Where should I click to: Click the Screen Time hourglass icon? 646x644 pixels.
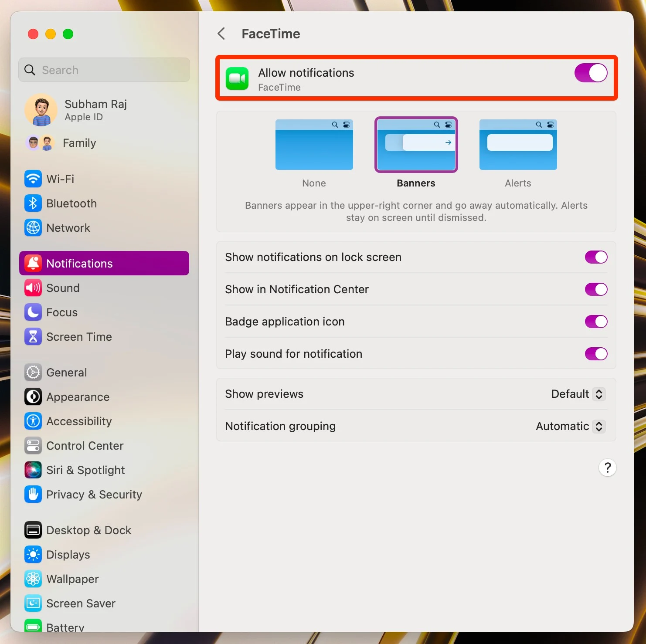tap(33, 337)
